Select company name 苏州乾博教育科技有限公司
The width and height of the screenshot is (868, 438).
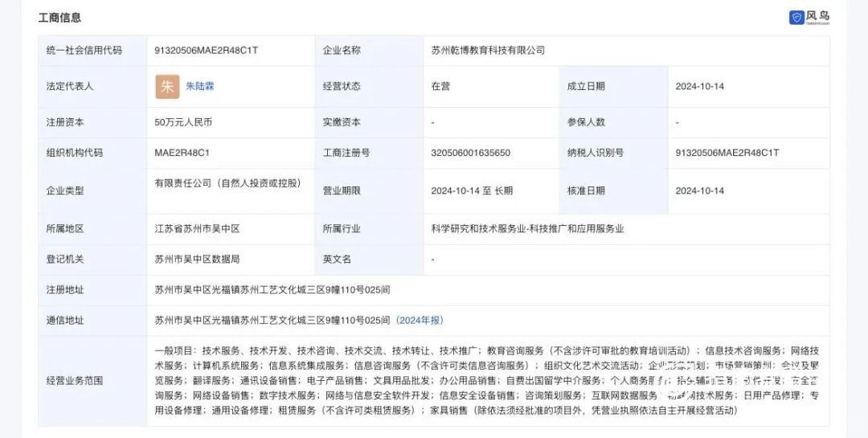(x=488, y=50)
